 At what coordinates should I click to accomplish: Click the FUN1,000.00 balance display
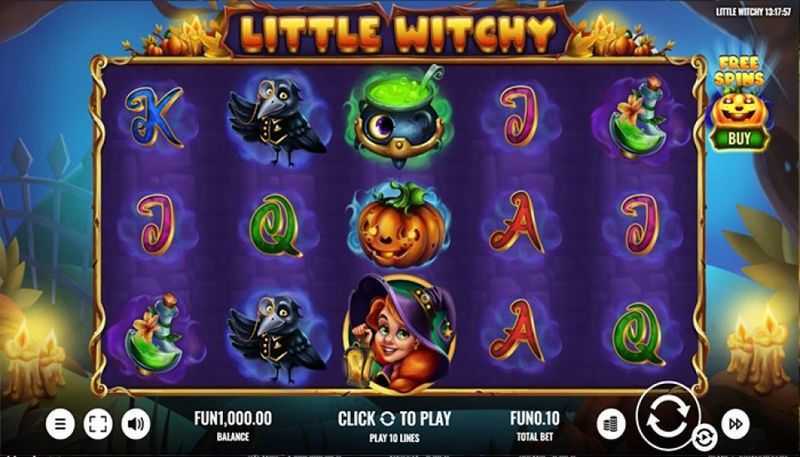pyautogui.click(x=233, y=425)
